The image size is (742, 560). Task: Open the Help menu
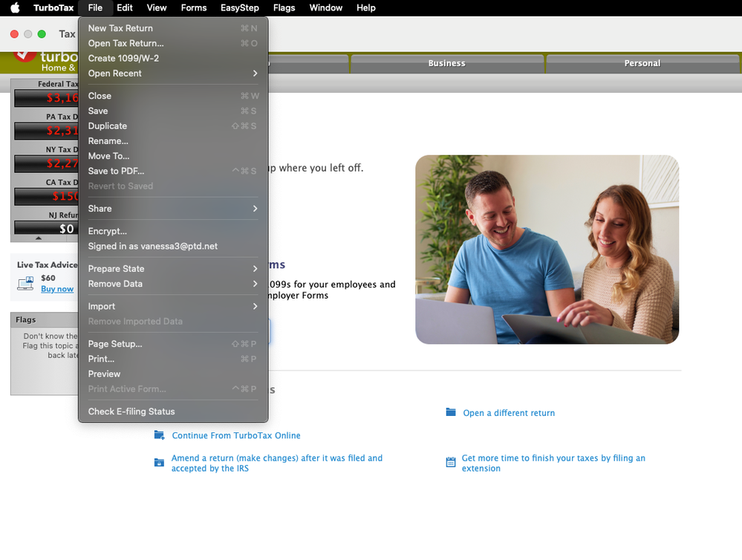tap(365, 7)
